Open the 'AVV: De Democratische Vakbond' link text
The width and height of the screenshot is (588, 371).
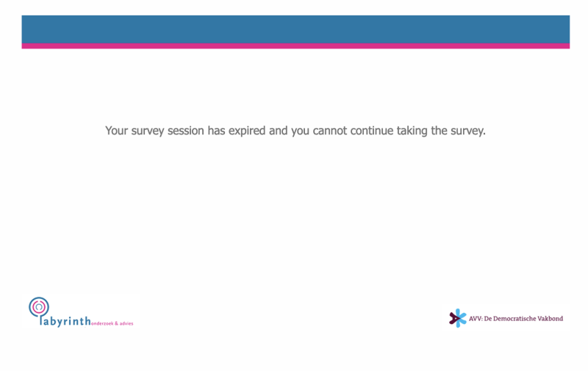(516, 319)
